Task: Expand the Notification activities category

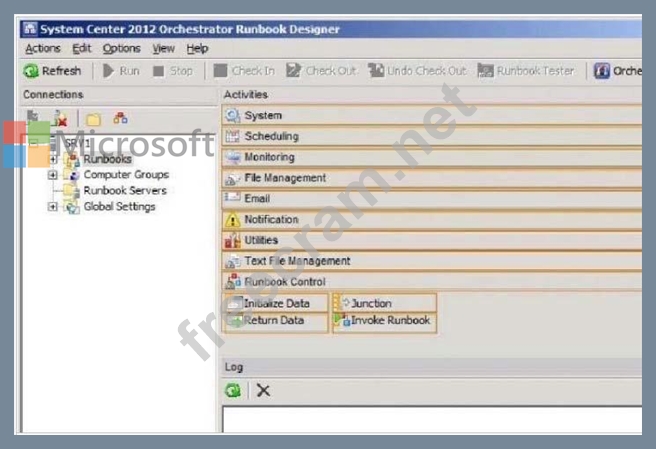Action: (431, 219)
